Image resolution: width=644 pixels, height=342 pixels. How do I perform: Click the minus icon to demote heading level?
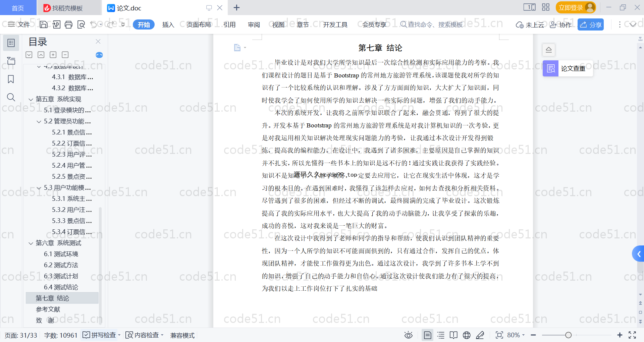pyautogui.click(x=65, y=55)
